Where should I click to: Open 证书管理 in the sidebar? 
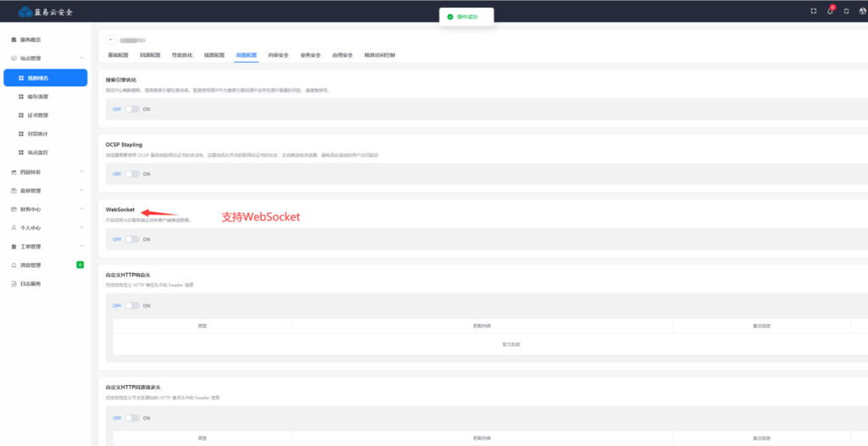38,115
